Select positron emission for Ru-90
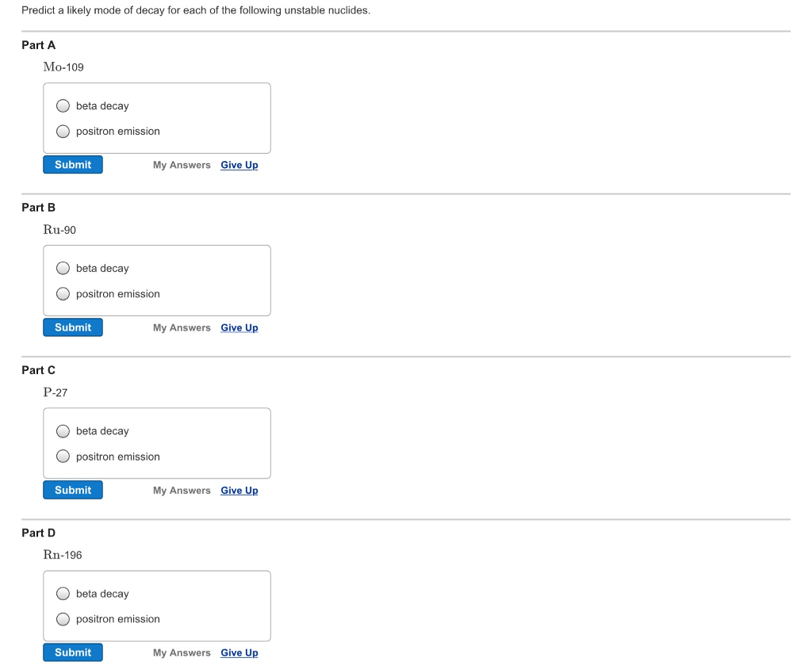812x669 pixels. (63, 293)
